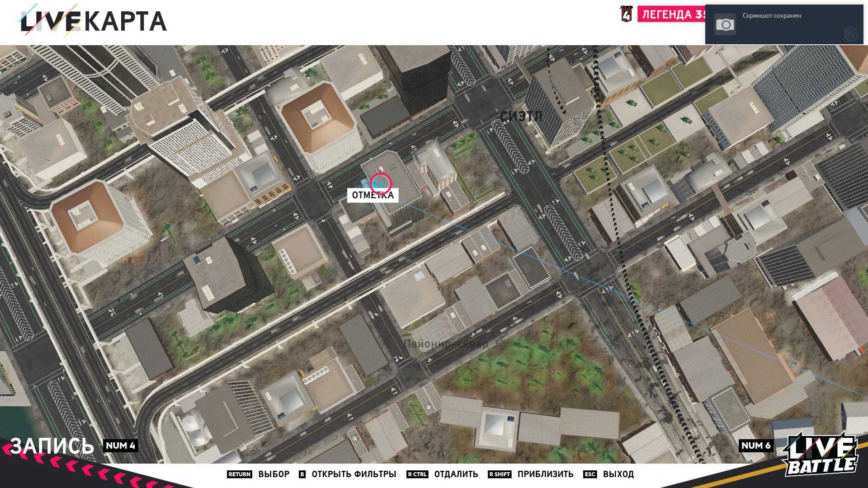Click the rank 4 badge icon
Viewport: 868px width, 488px height.
pos(626,14)
